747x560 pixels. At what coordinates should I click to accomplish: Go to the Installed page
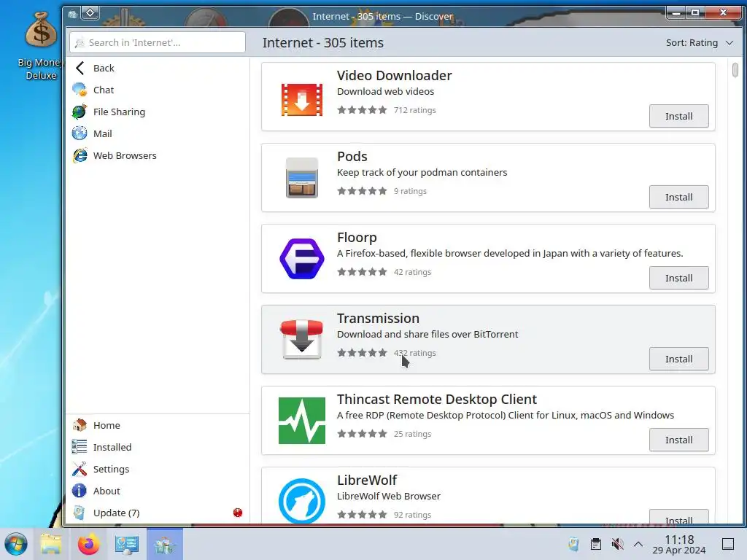(158, 447)
